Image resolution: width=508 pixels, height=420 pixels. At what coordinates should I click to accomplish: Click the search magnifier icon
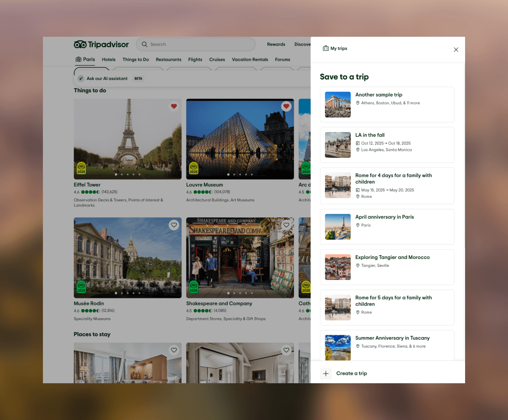(x=145, y=44)
